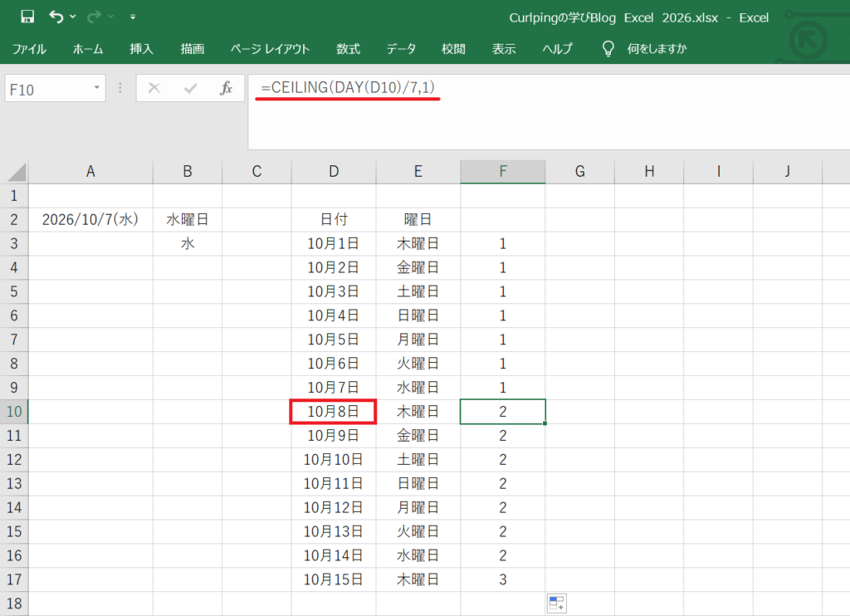
Task: Click cell F3 showing 1
Action: pos(503,243)
